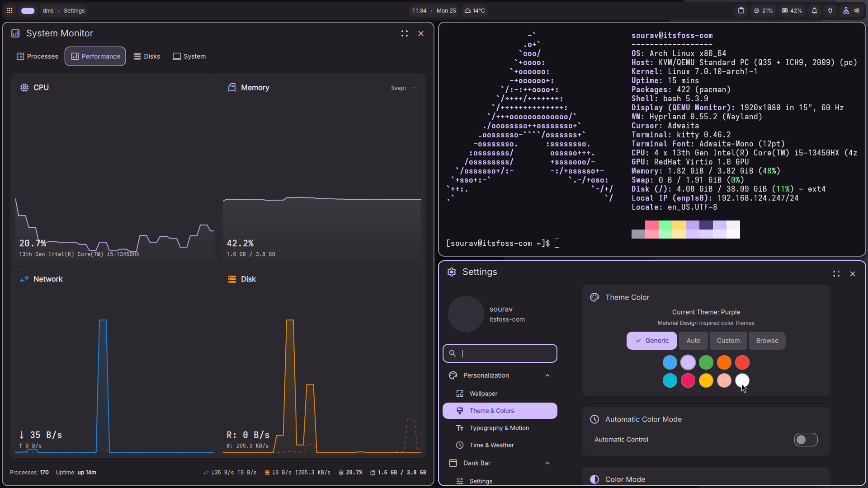The height and width of the screenshot is (488, 868).
Task: Switch to the Disks tab
Action: 147,56
